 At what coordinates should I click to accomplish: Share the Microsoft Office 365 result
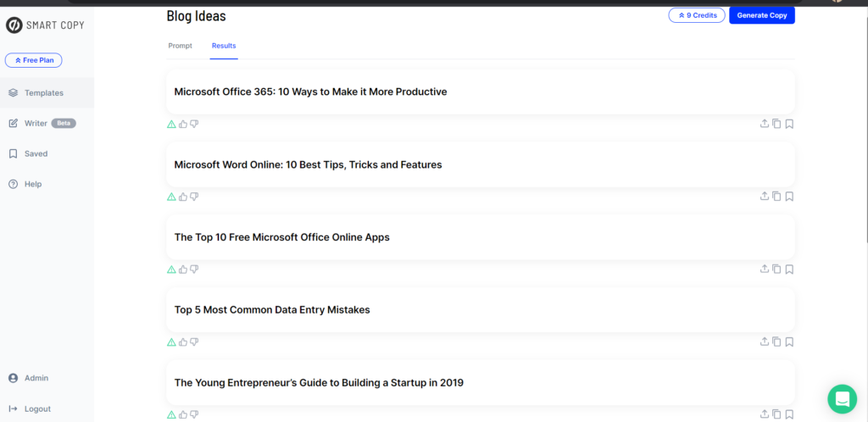(x=765, y=124)
